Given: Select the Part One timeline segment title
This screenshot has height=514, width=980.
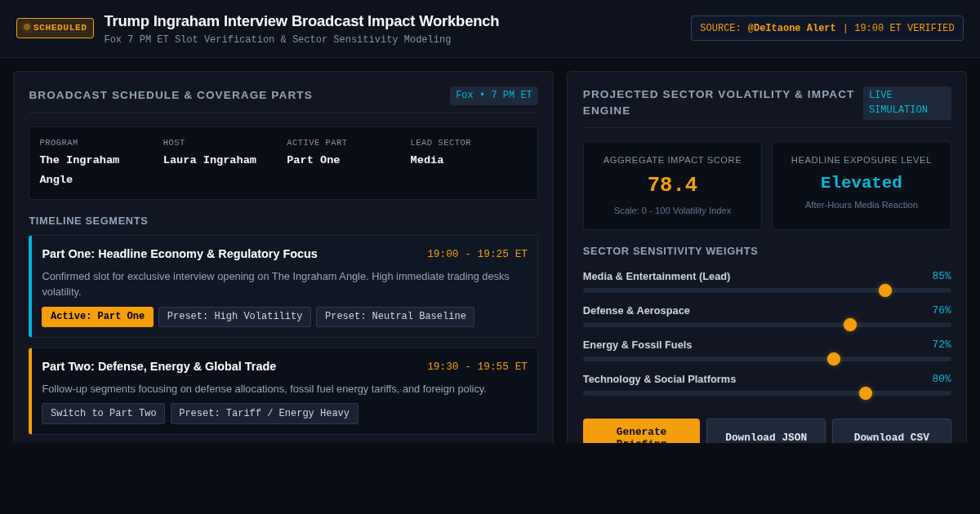Looking at the screenshot, I should tap(180, 254).
